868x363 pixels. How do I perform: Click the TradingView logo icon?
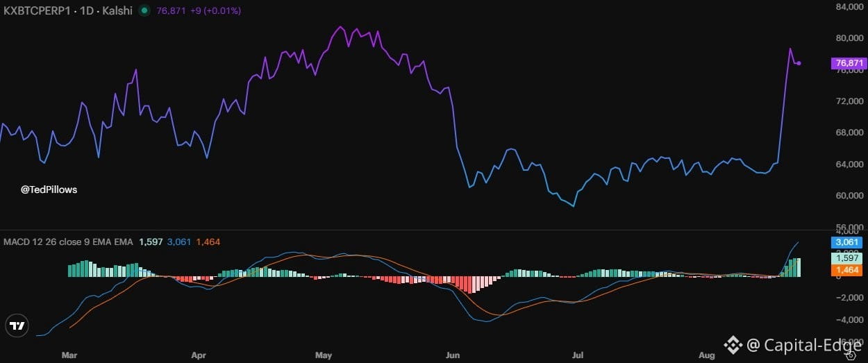[16, 325]
